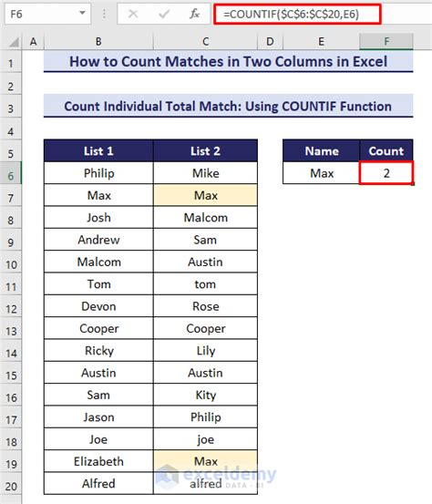Select row 6 header

(x=11, y=176)
